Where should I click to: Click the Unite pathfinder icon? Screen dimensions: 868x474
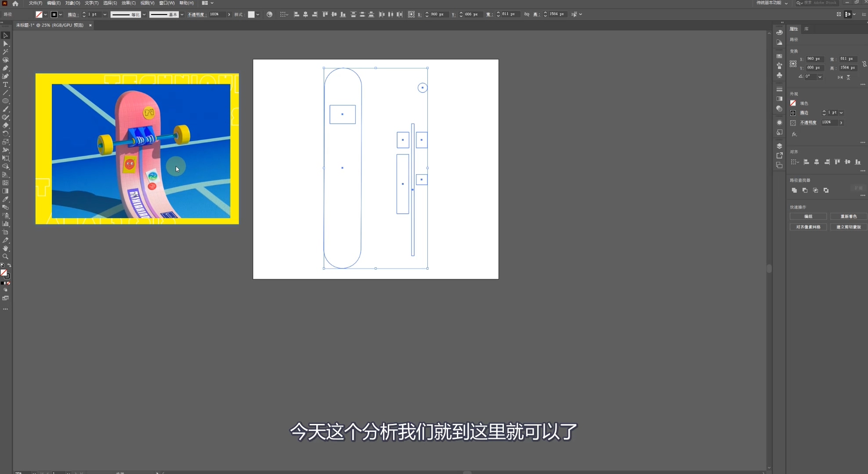pos(794,190)
